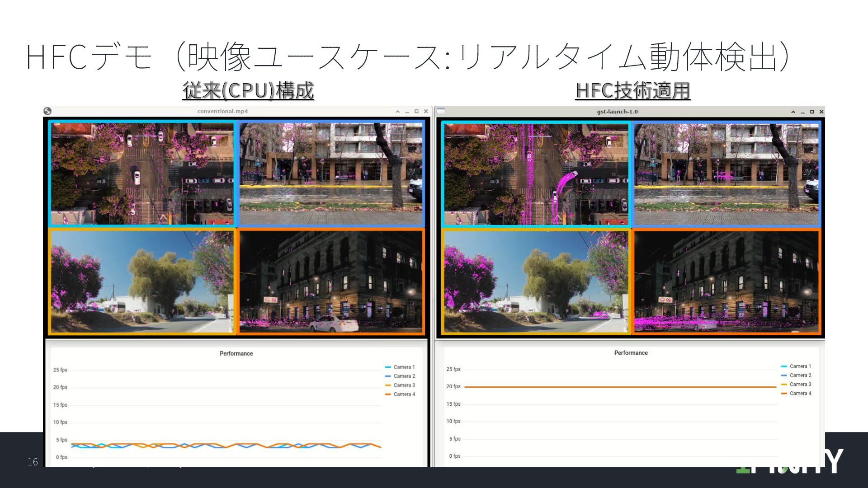The height and width of the screenshot is (488, 868).
Task: Select the night building feed in right window
Action: (x=726, y=282)
